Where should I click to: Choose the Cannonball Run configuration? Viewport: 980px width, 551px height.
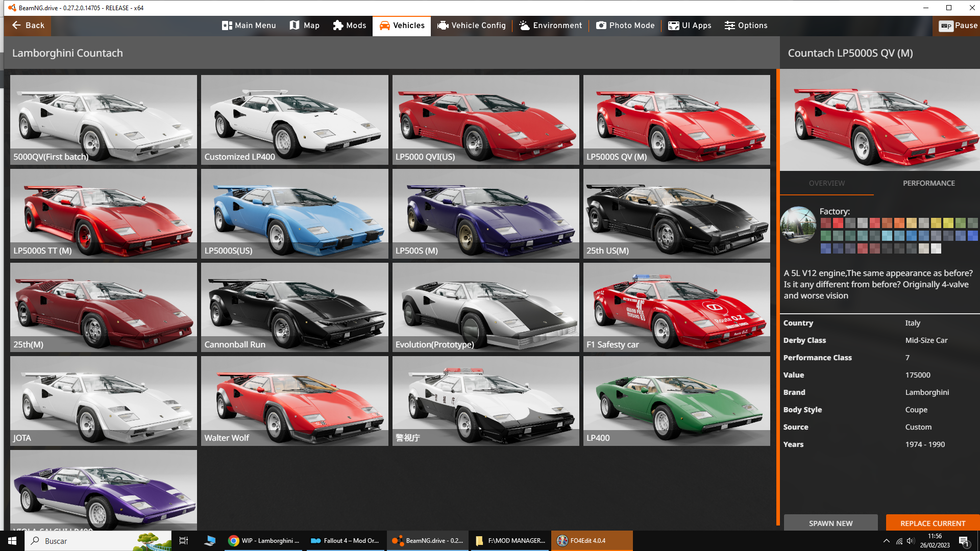coord(295,308)
